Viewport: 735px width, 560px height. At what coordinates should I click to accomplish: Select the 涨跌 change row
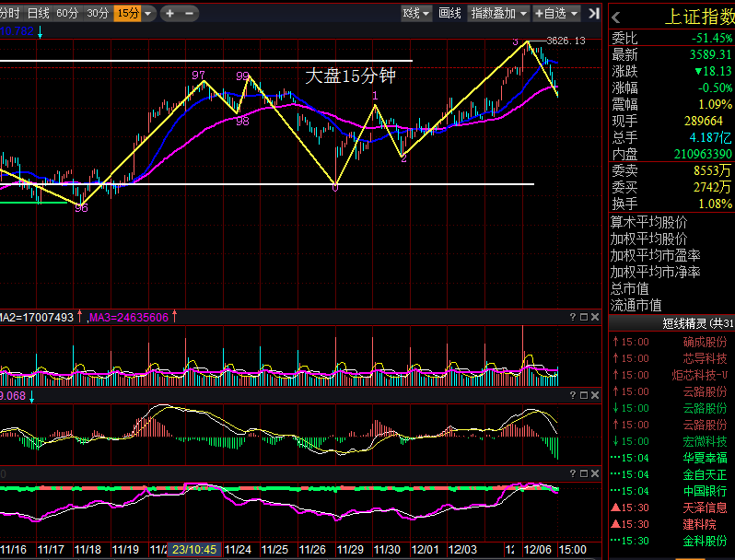(x=671, y=71)
